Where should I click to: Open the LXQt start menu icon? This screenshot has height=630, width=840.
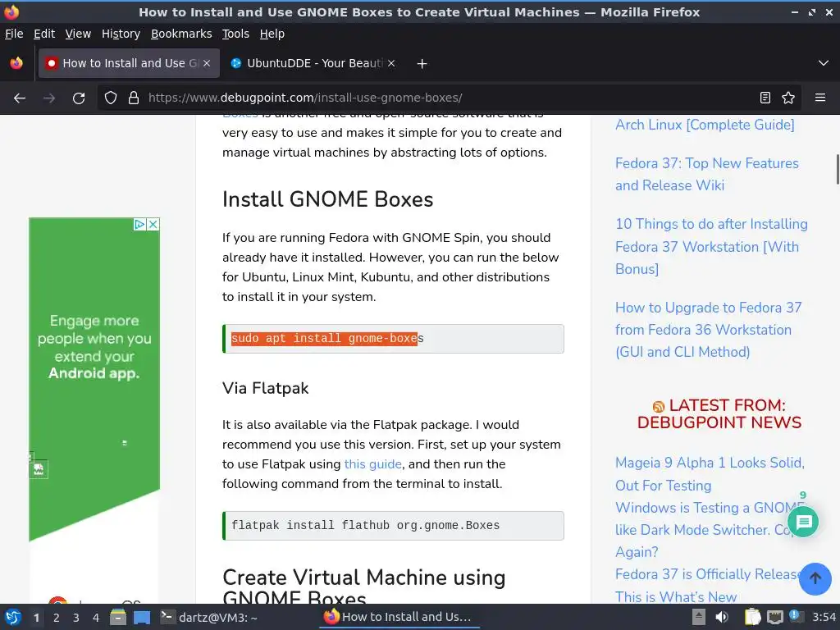[13, 617]
